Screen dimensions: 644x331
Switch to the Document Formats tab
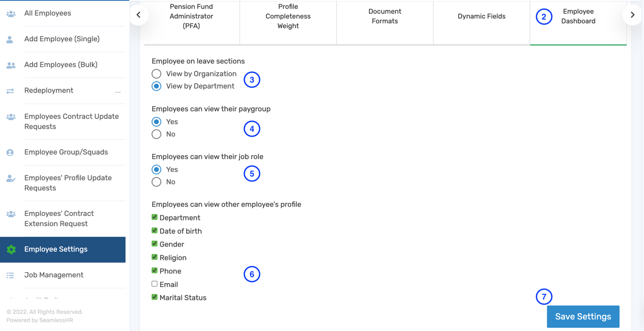coord(385,16)
